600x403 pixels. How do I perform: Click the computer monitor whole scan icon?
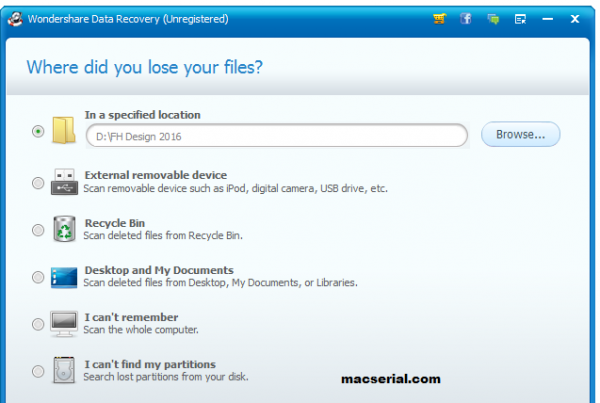click(x=64, y=324)
